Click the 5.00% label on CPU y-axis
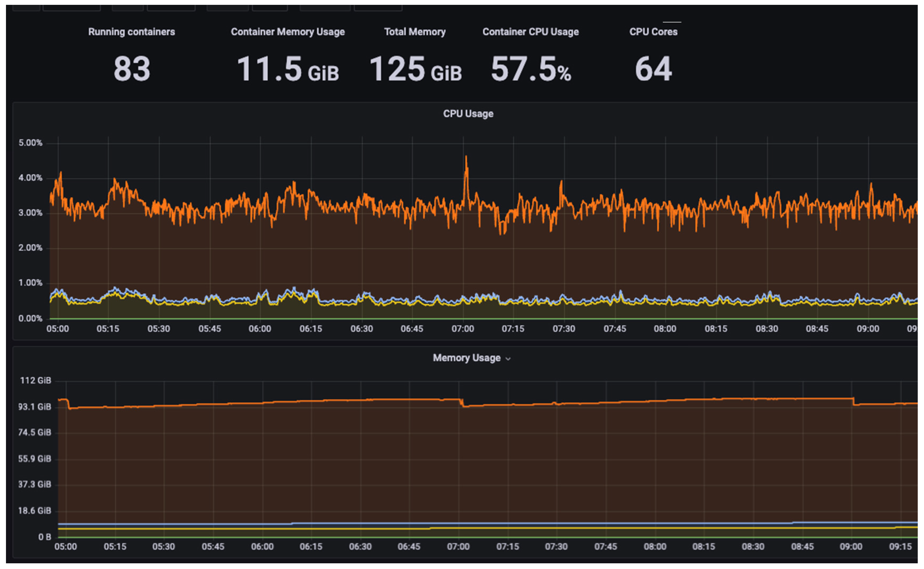The image size is (924, 569). click(30, 143)
